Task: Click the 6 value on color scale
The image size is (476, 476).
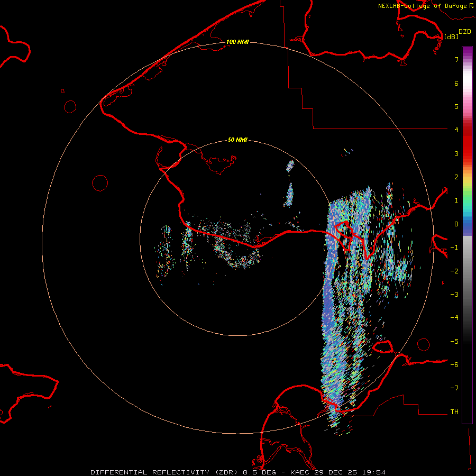Action: pos(456,83)
